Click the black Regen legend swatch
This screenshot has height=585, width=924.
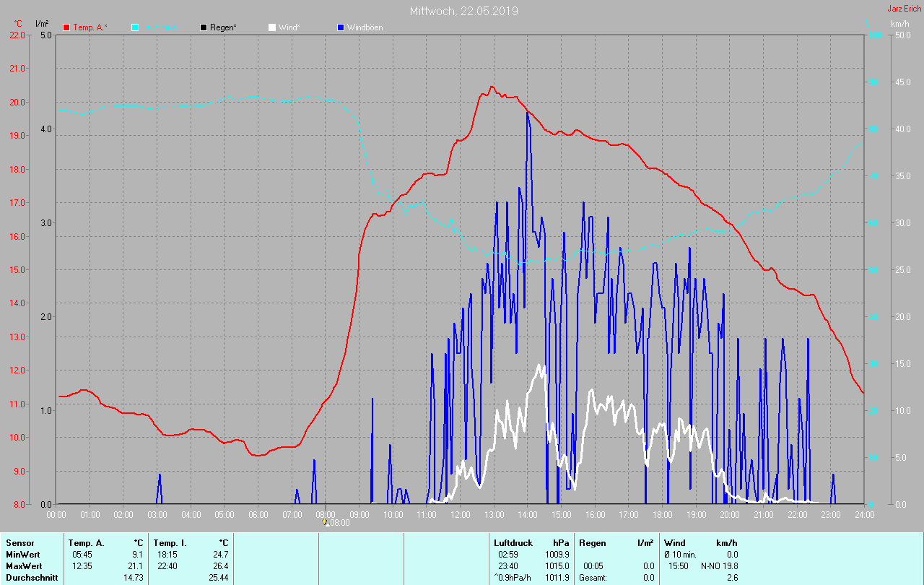(204, 27)
